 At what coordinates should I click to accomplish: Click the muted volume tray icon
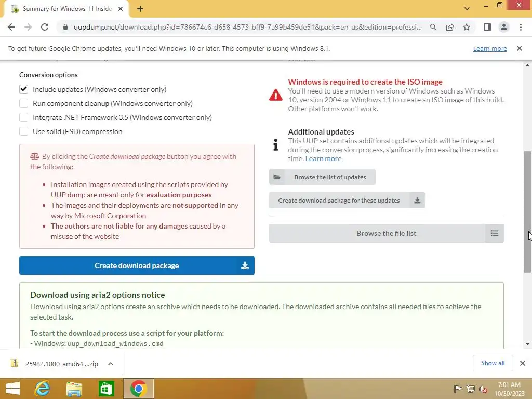[483, 389]
